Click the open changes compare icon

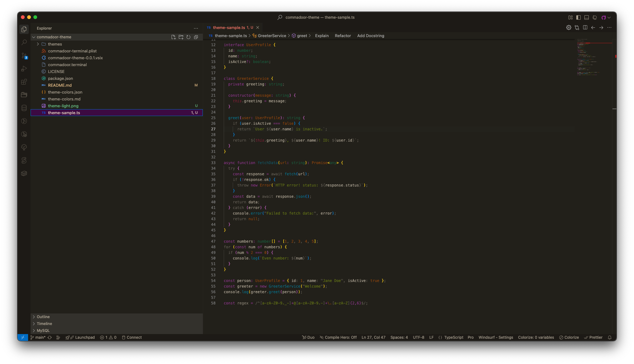[577, 28]
